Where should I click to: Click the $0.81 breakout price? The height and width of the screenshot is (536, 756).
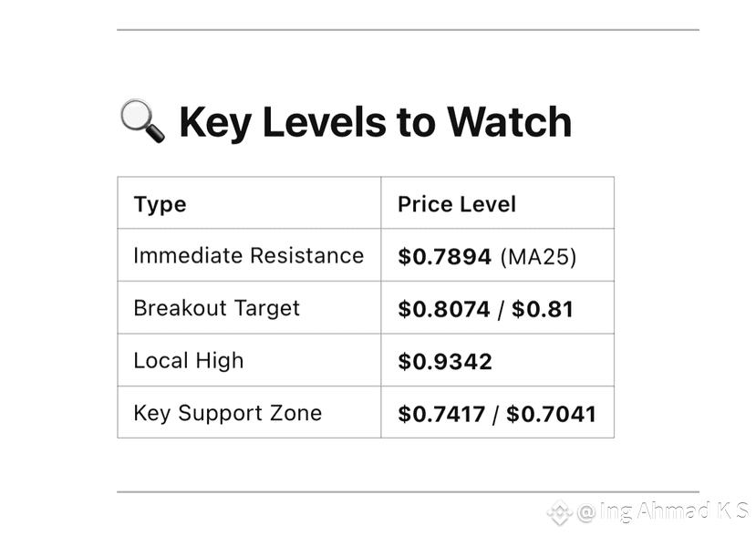coord(543,309)
